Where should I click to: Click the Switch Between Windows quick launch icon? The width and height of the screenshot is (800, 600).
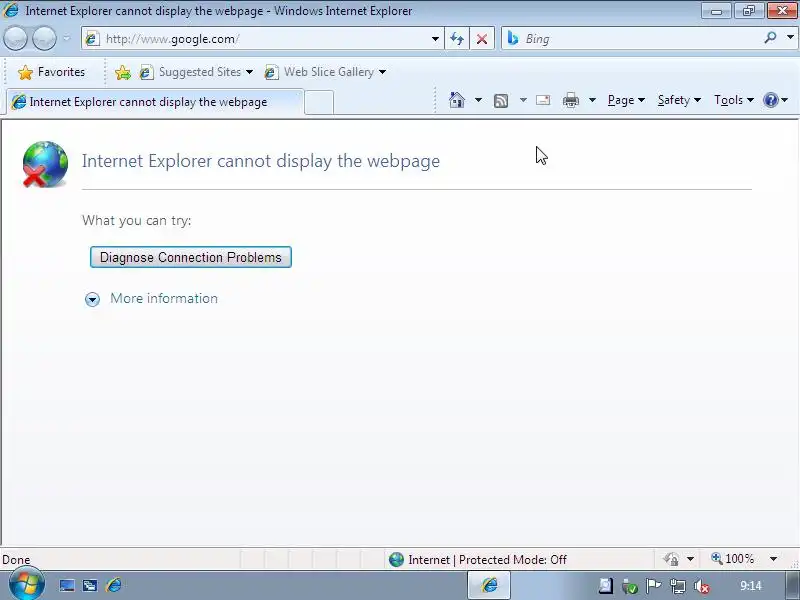(x=90, y=585)
